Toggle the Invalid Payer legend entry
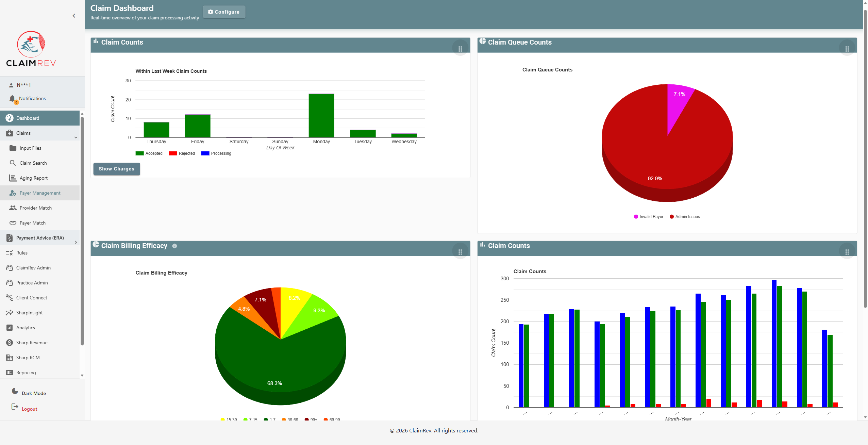Screen dimensions: 868x445 pos(649,217)
